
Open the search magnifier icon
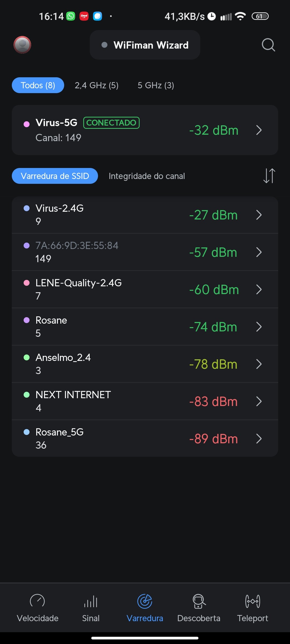[x=268, y=45]
